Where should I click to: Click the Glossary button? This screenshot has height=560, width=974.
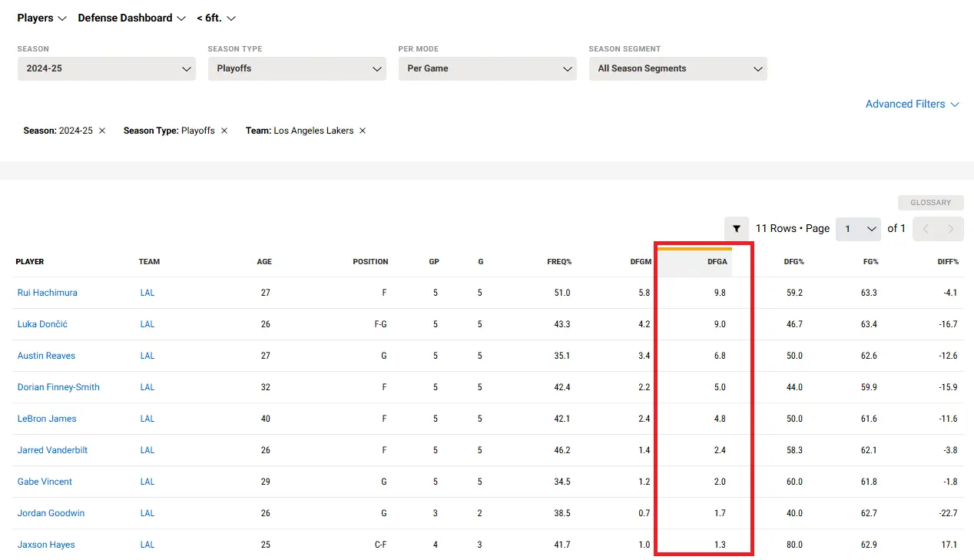(x=930, y=203)
